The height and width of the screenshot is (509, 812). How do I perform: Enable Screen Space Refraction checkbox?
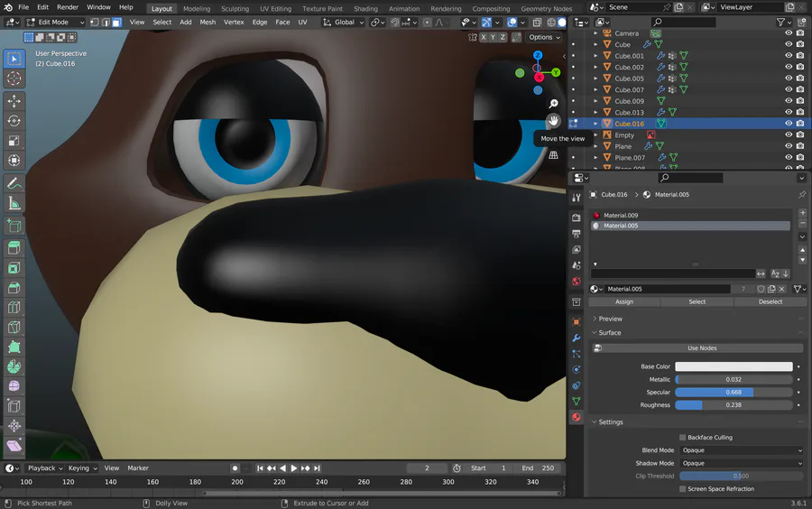tap(683, 489)
